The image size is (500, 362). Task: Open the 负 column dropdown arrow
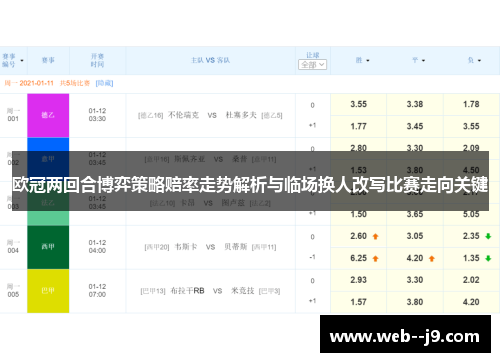pyautogui.click(x=479, y=61)
